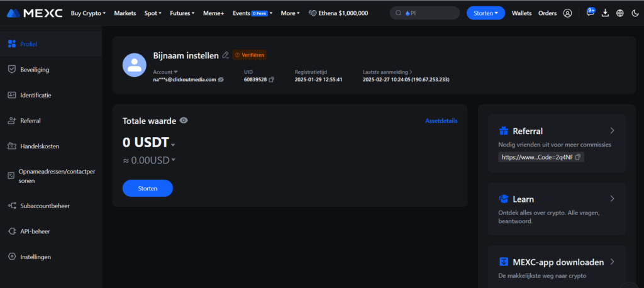The height and width of the screenshot is (288, 644).
Task: Open Beveiliging in the sidebar
Action: [x=35, y=69]
